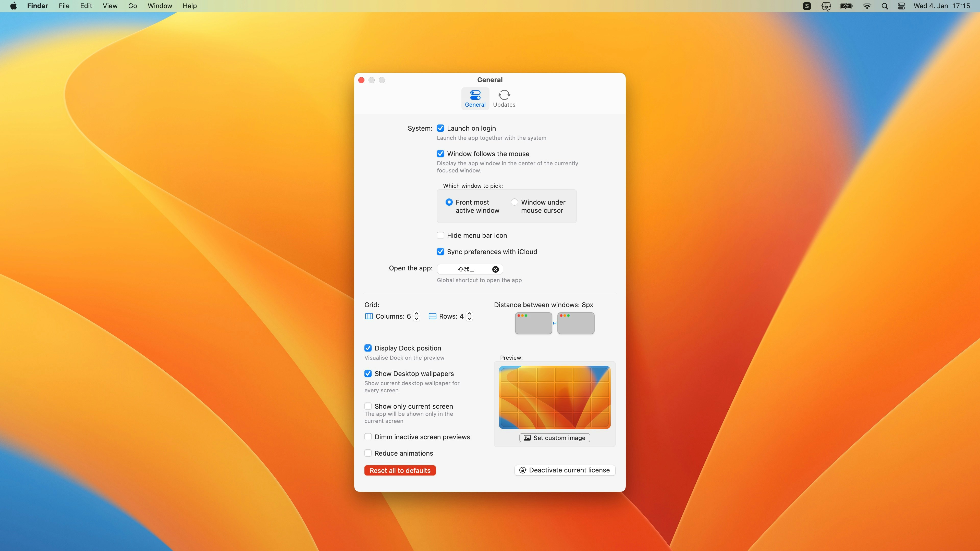The image size is (980, 551).
Task: Open the Go menu
Action: pyautogui.click(x=132, y=6)
